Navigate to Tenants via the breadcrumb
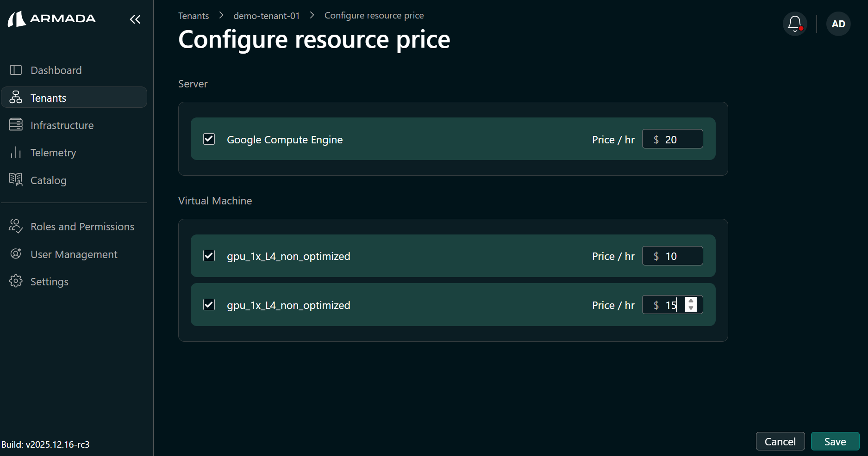Screen dimensions: 868x456 coord(193,15)
